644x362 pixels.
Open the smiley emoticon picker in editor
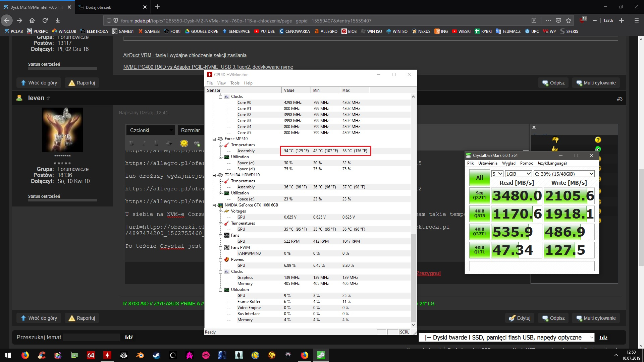184,143
